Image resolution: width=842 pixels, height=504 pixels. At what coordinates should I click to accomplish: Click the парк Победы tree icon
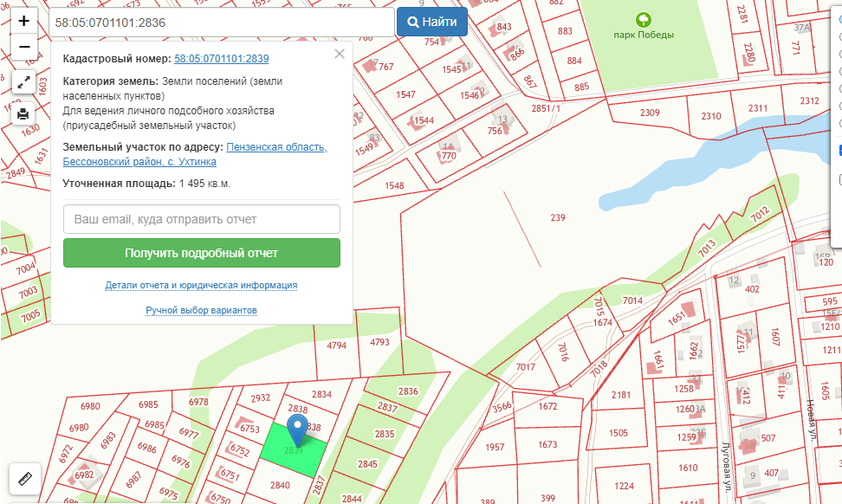click(x=644, y=21)
